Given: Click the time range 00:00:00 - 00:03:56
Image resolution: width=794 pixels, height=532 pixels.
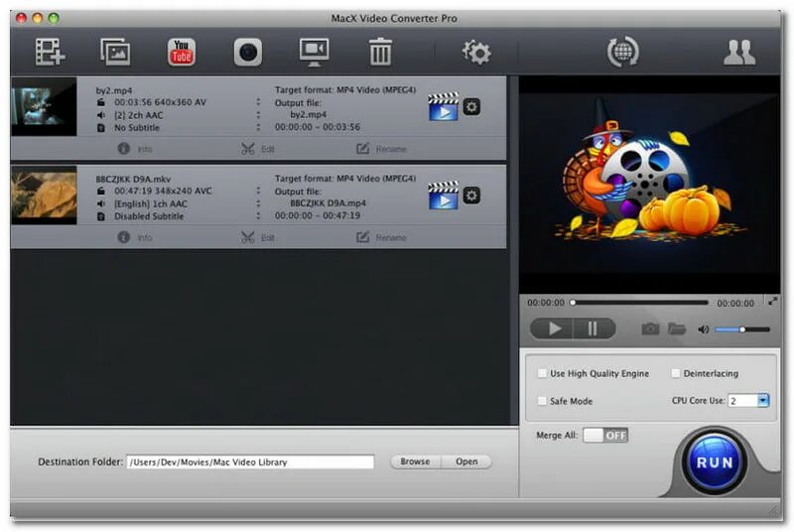Looking at the screenshot, I should coord(318,127).
